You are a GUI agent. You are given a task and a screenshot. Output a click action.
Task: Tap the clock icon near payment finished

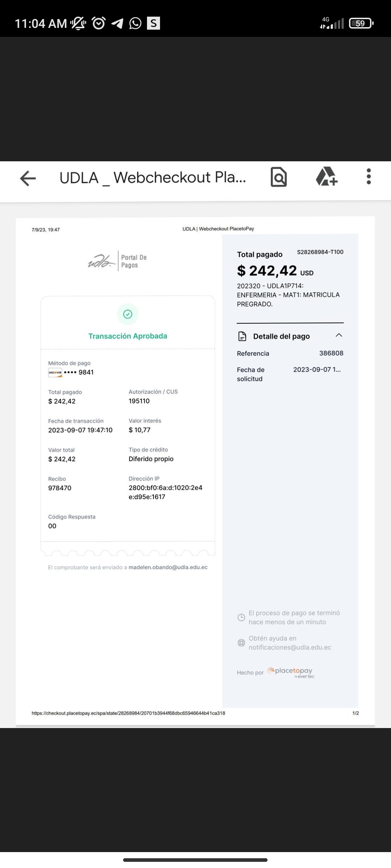241,617
